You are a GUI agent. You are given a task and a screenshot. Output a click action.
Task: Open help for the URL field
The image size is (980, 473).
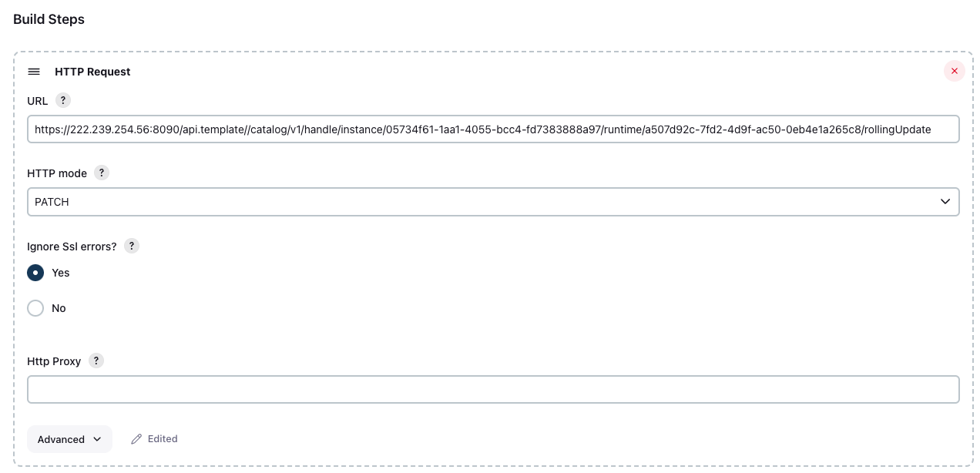[63, 101]
